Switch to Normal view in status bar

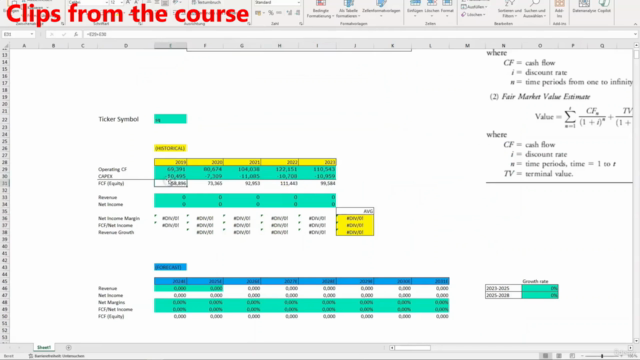click(x=545, y=356)
